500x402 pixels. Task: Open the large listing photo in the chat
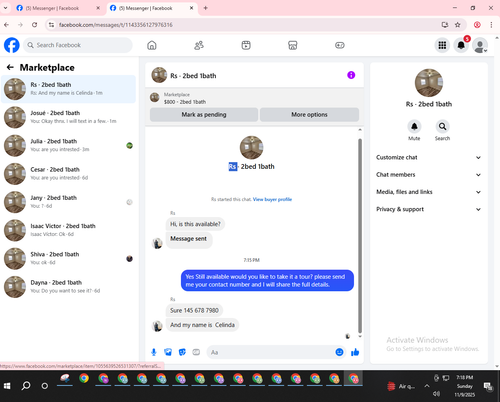click(252, 147)
